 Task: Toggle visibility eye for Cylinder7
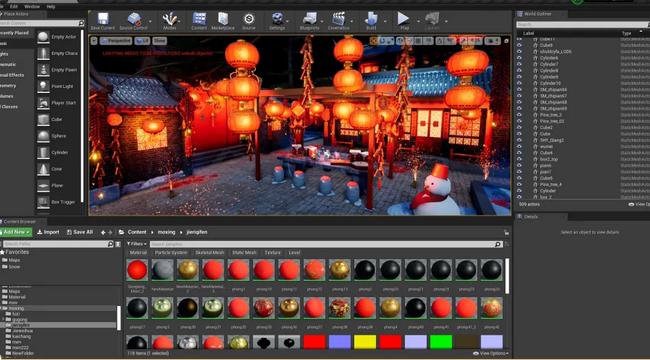tap(519, 64)
